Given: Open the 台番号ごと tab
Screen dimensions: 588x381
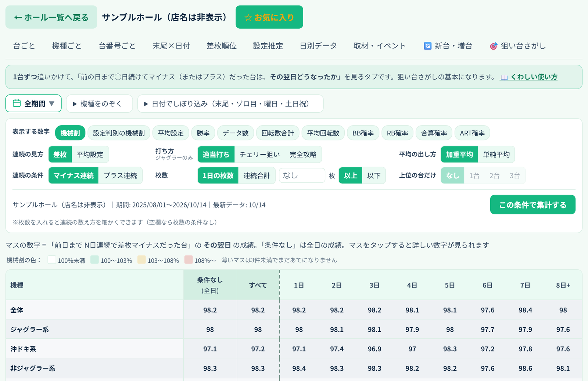Looking at the screenshot, I should click(x=117, y=46).
